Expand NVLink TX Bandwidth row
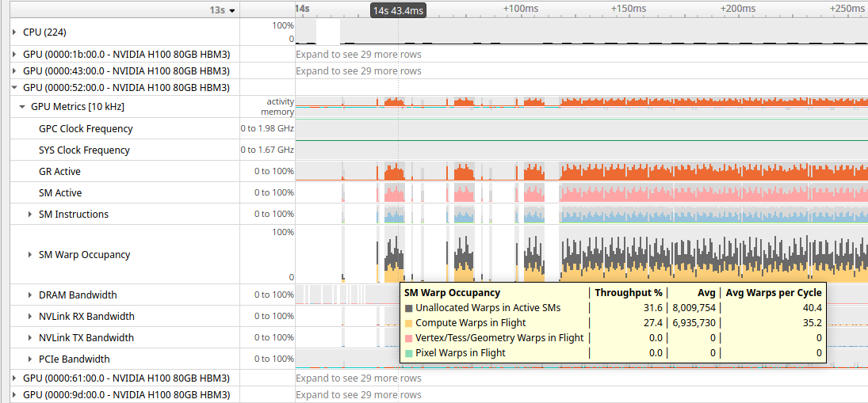 30,337
